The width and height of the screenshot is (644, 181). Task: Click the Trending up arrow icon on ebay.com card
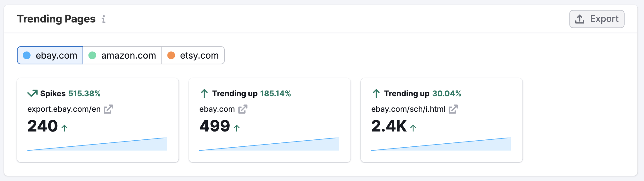click(205, 93)
